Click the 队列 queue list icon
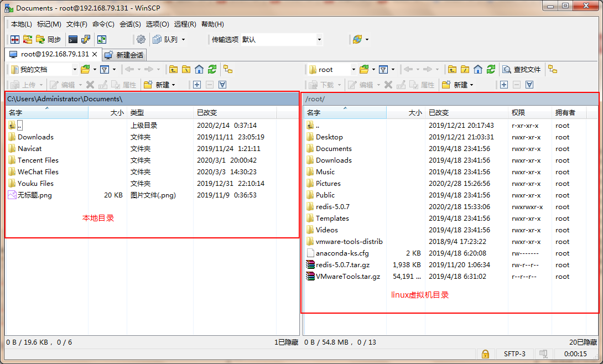 pyautogui.click(x=157, y=39)
